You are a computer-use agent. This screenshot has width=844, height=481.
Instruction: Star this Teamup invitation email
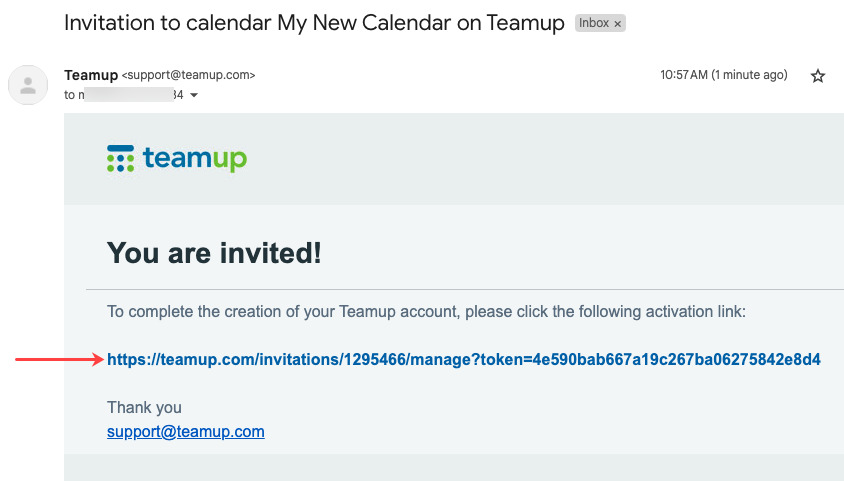pyautogui.click(x=818, y=76)
